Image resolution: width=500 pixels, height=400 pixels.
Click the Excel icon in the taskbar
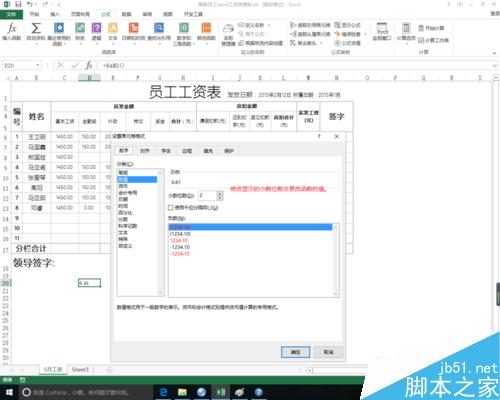click(x=220, y=392)
